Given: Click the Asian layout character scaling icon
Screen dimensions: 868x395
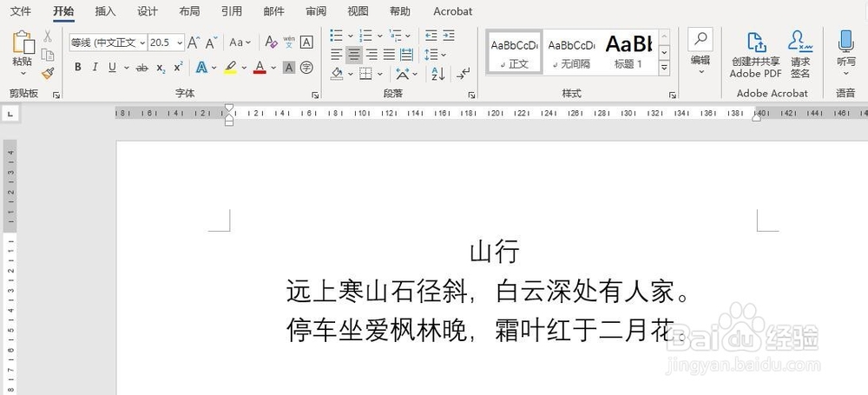Looking at the screenshot, I should [404, 74].
